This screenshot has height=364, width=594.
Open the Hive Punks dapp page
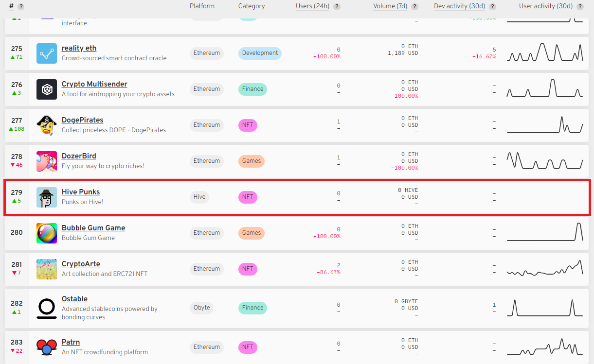point(81,192)
